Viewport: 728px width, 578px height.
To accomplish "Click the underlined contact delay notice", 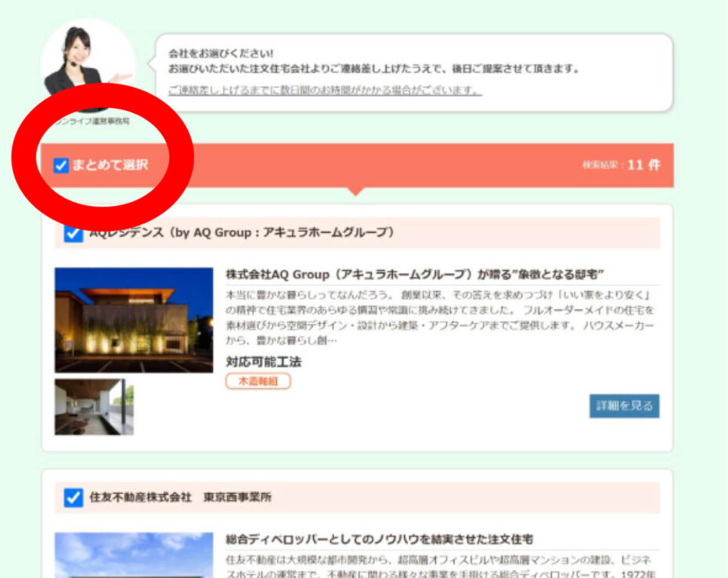I will click(x=325, y=90).
